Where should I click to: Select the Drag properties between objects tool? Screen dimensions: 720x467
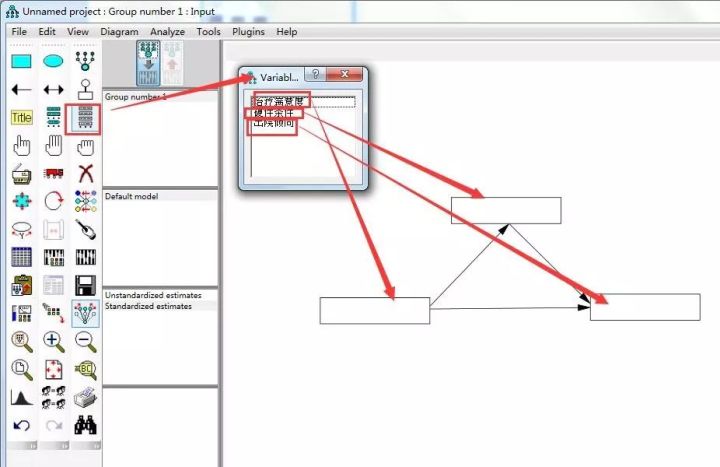(53, 313)
